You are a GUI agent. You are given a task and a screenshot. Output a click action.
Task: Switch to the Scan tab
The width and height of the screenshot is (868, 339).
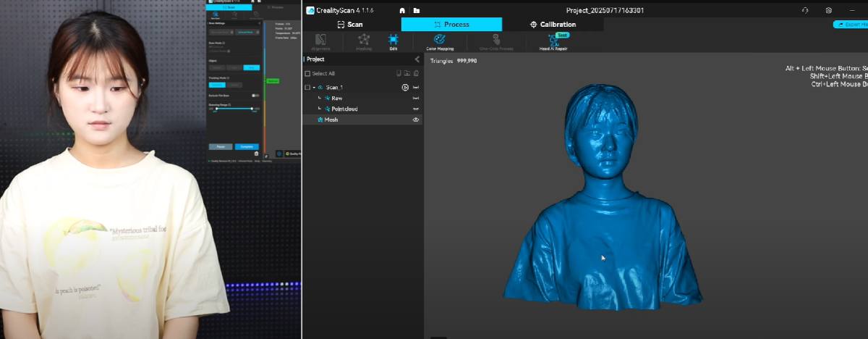coord(351,24)
